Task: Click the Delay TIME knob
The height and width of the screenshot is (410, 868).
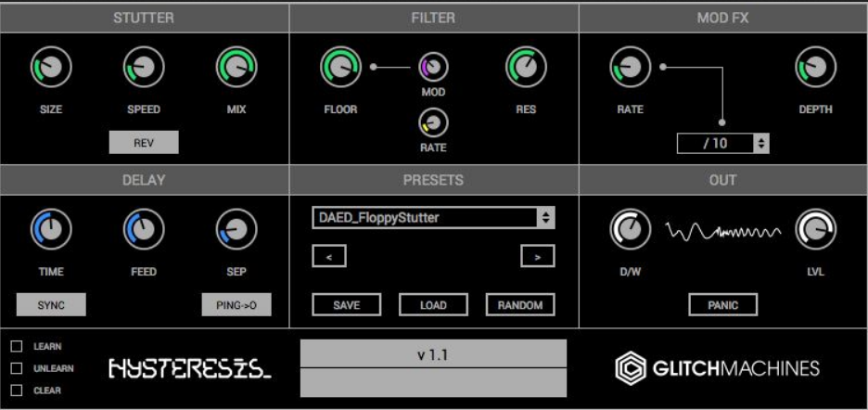Action: click(51, 229)
